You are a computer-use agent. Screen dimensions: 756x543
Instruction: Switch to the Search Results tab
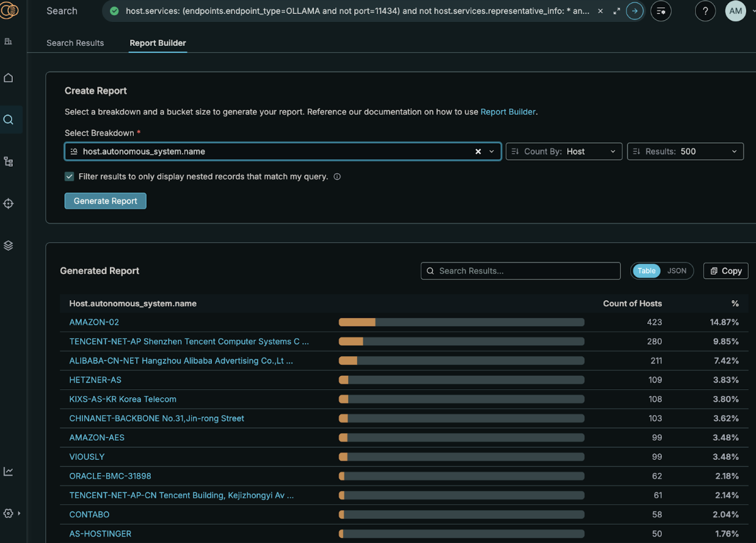tap(75, 43)
